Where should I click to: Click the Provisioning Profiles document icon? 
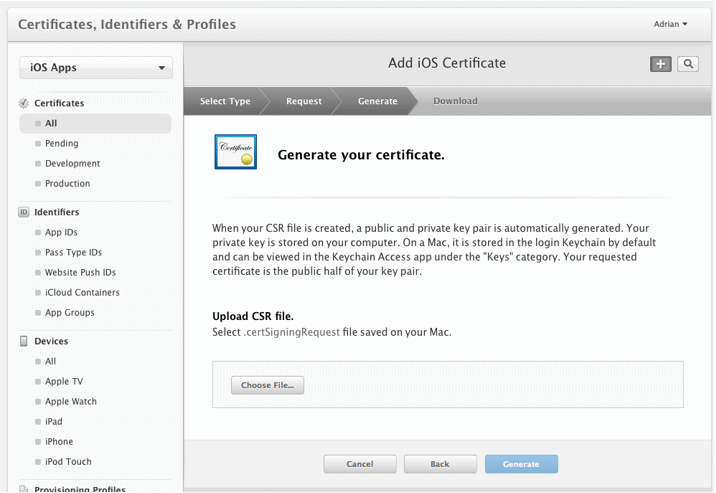tap(24, 488)
